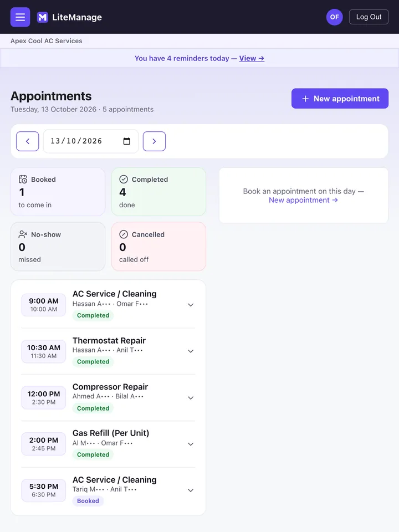Click Completed badge on Gas Refill
The width and height of the screenshot is (399, 532).
coord(93,454)
